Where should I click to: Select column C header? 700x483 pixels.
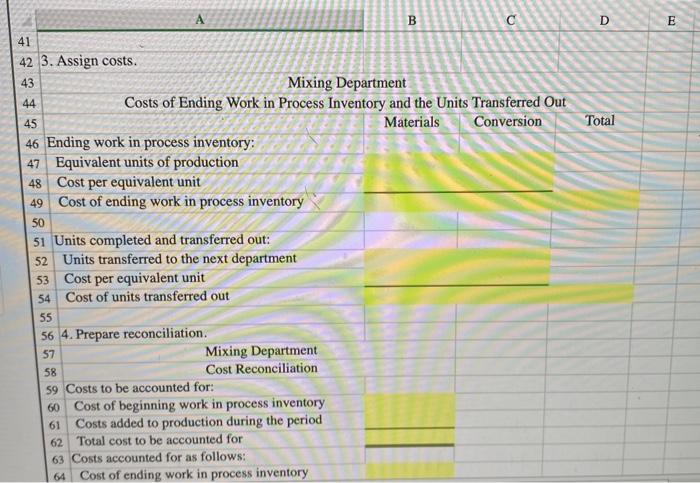point(511,21)
